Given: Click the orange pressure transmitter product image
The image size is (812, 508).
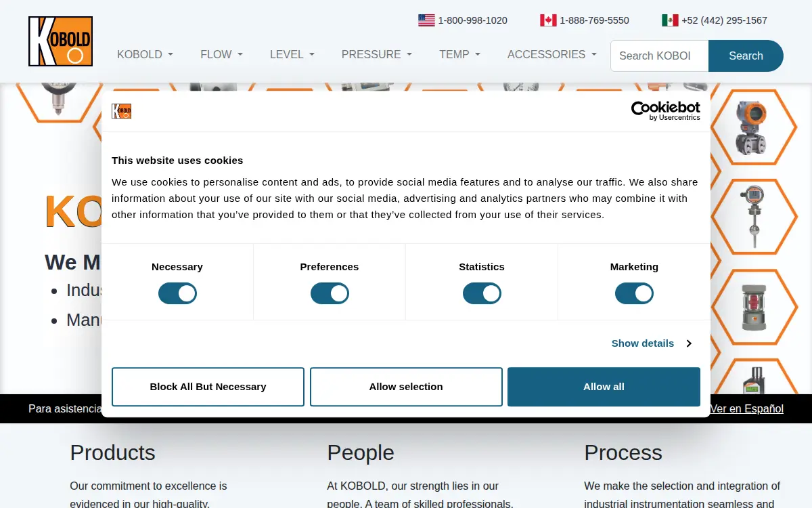Looking at the screenshot, I should [x=750, y=127].
